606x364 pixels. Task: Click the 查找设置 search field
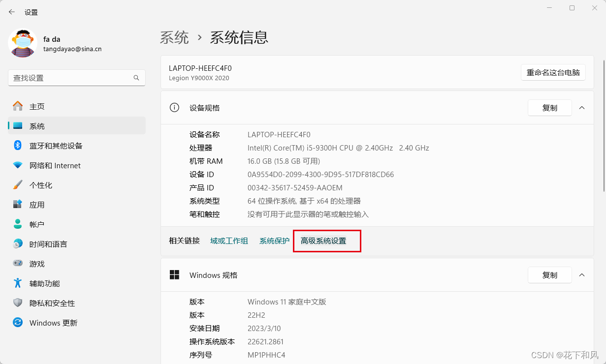point(77,78)
